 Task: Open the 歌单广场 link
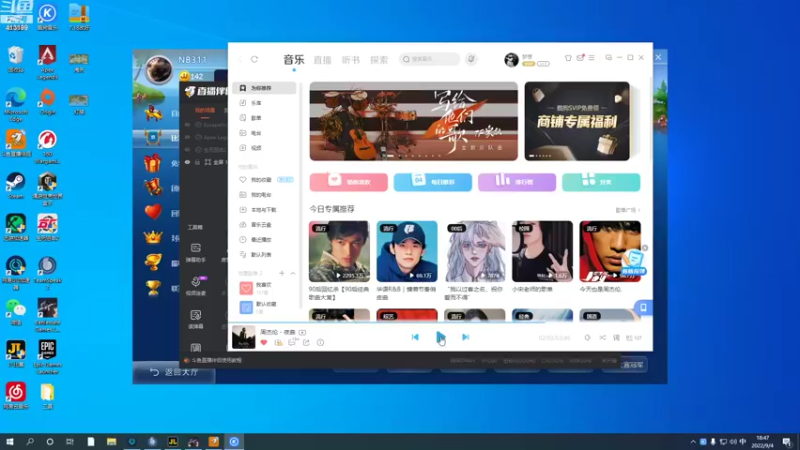click(x=628, y=210)
